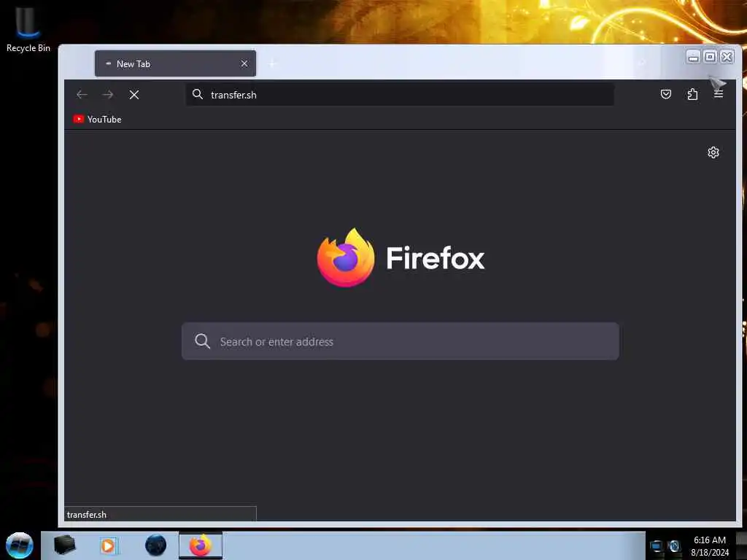Maximize the Firefox window
Viewport: 747px width, 560px height.
pyautogui.click(x=710, y=57)
